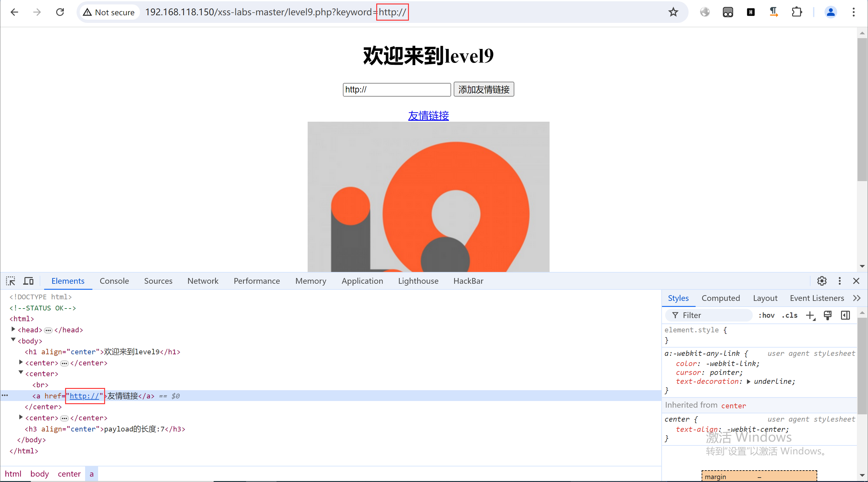Select the DOCTYPE html line
Image resolution: width=868 pixels, height=482 pixels.
[40, 297]
